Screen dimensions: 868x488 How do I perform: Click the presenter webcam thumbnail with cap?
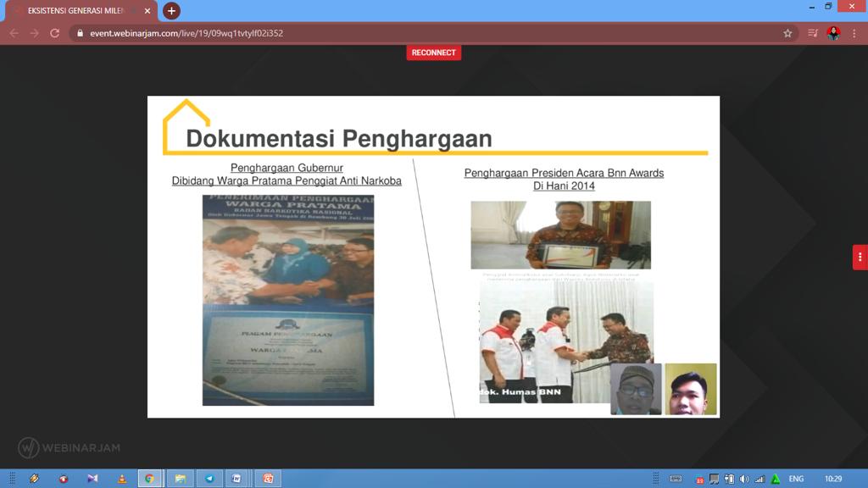tap(636, 389)
